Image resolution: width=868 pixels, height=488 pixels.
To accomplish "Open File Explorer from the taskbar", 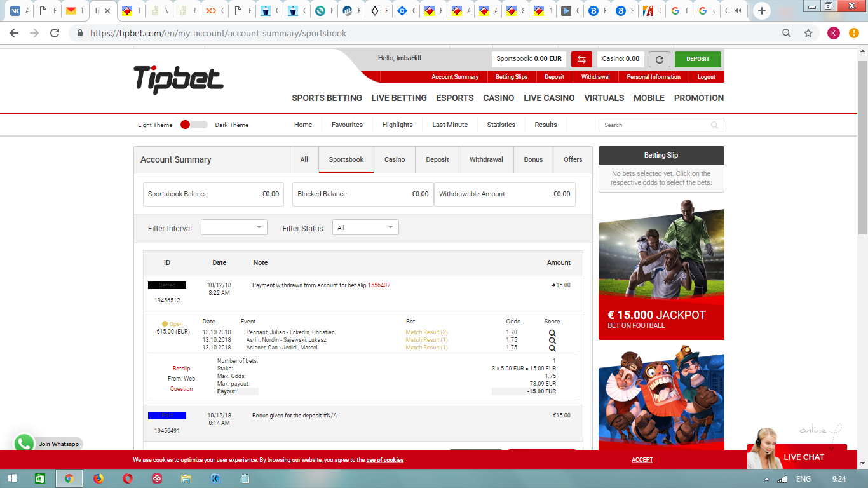I will (186, 478).
